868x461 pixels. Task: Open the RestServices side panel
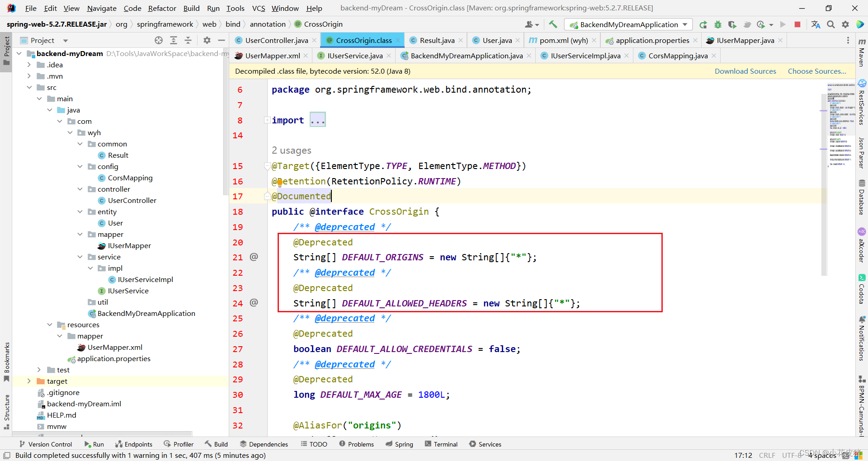pos(862,103)
